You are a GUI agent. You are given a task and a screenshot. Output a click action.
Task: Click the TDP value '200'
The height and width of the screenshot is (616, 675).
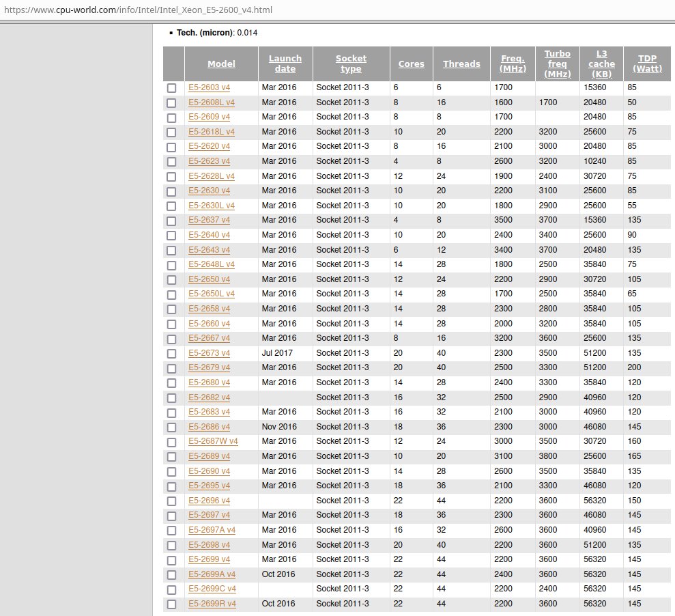pyautogui.click(x=634, y=367)
